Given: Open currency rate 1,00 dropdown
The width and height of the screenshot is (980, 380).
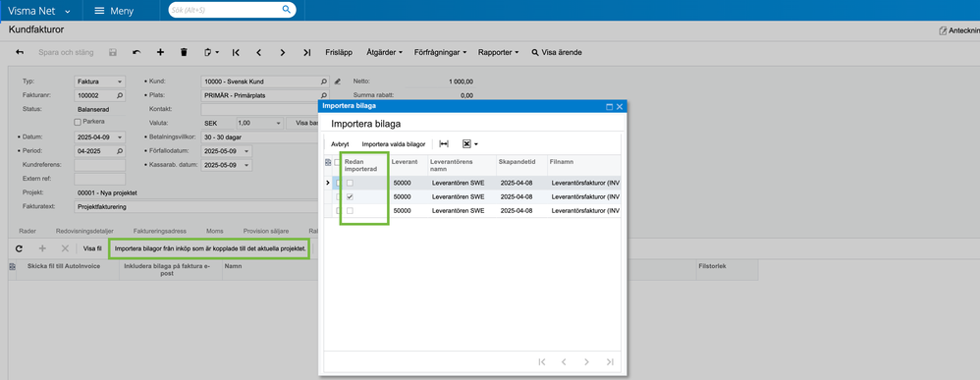Looking at the screenshot, I should click(278, 123).
